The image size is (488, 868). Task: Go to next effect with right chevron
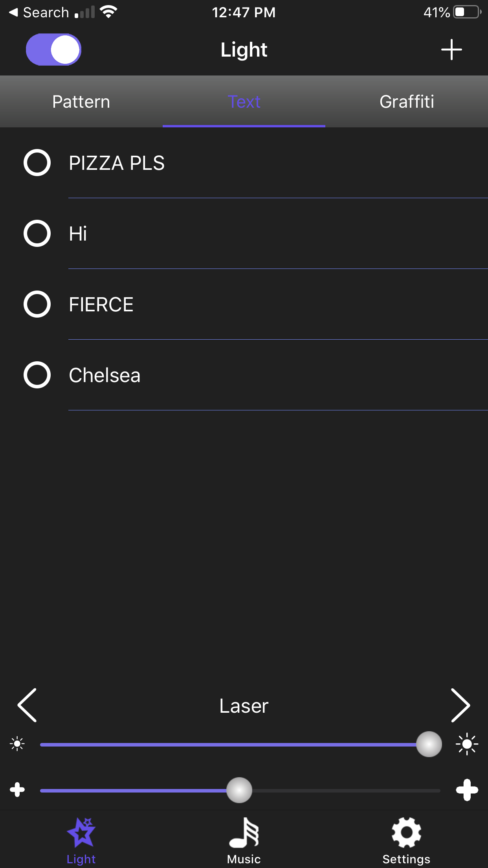(460, 705)
